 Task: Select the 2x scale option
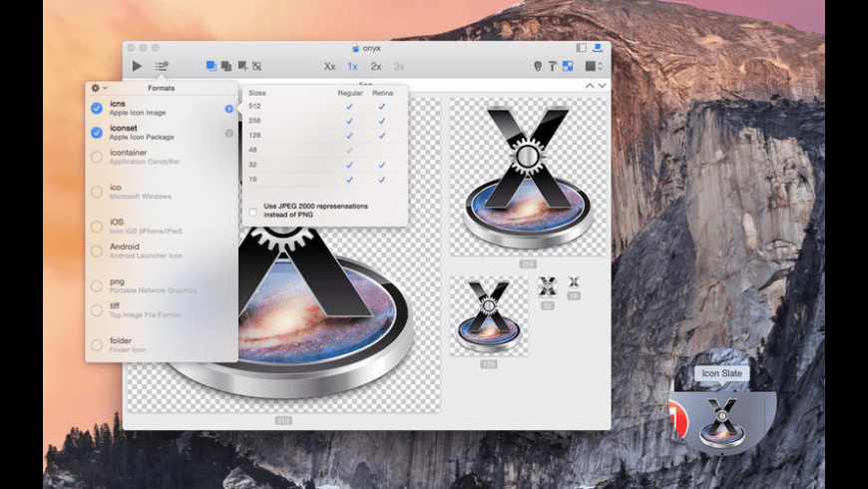(376, 67)
